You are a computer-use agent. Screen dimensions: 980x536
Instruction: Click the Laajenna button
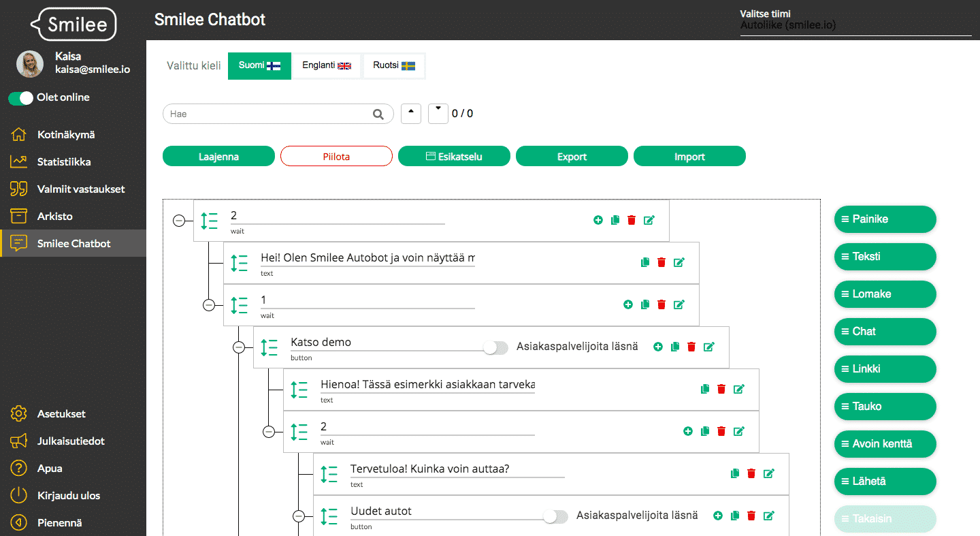pyautogui.click(x=218, y=157)
